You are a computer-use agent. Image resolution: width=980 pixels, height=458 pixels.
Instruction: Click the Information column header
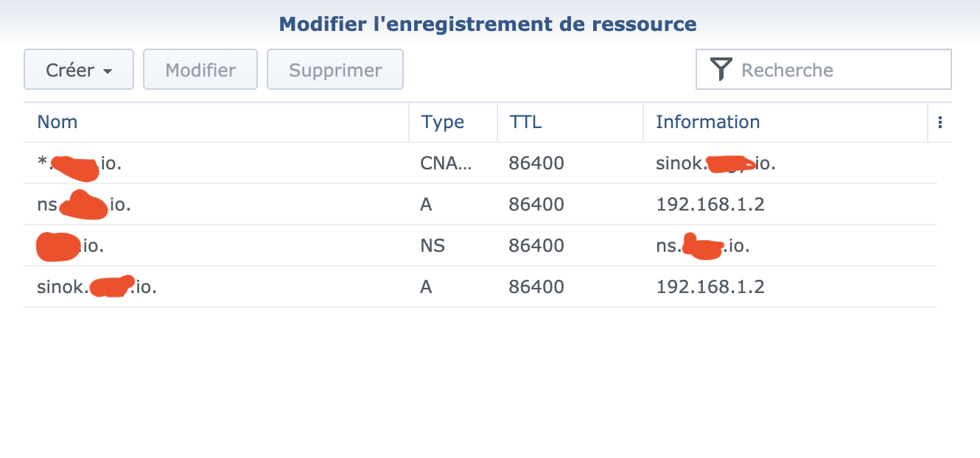pyautogui.click(x=707, y=122)
